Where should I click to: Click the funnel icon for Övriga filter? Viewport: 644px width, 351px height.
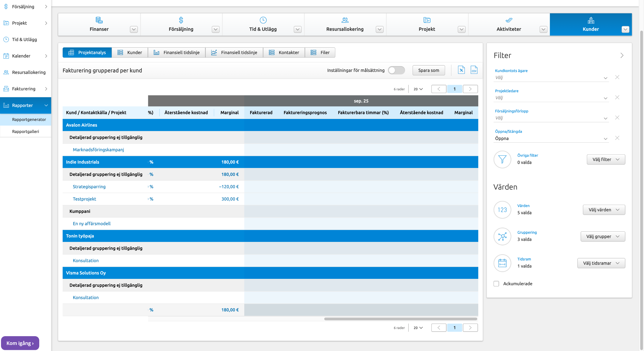502,159
